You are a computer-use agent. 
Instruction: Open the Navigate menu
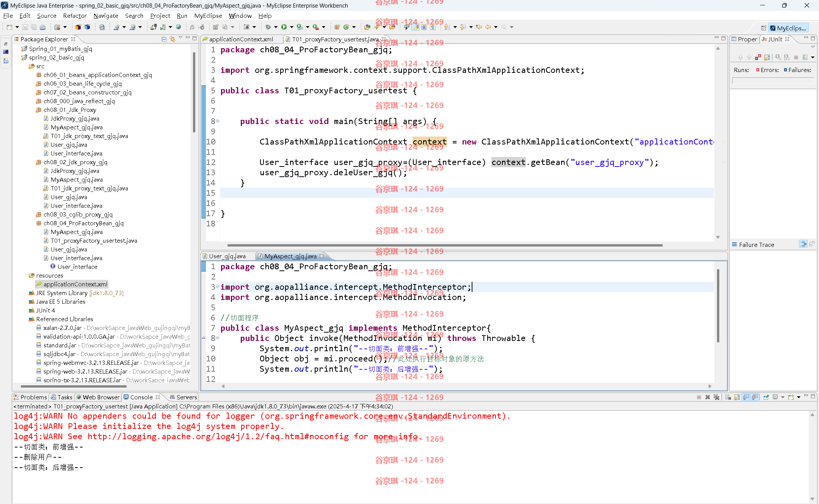(106, 16)
